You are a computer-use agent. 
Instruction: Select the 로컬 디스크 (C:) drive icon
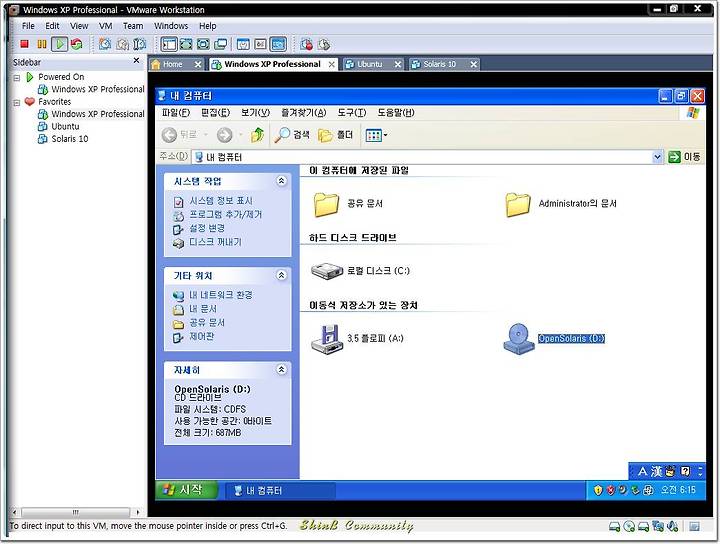[x=327, y=270]
